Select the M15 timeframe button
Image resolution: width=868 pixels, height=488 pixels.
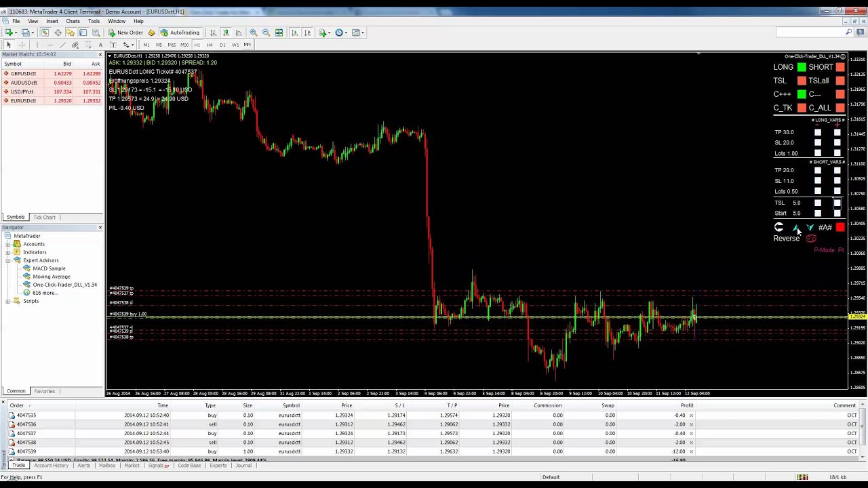point(172,45)
